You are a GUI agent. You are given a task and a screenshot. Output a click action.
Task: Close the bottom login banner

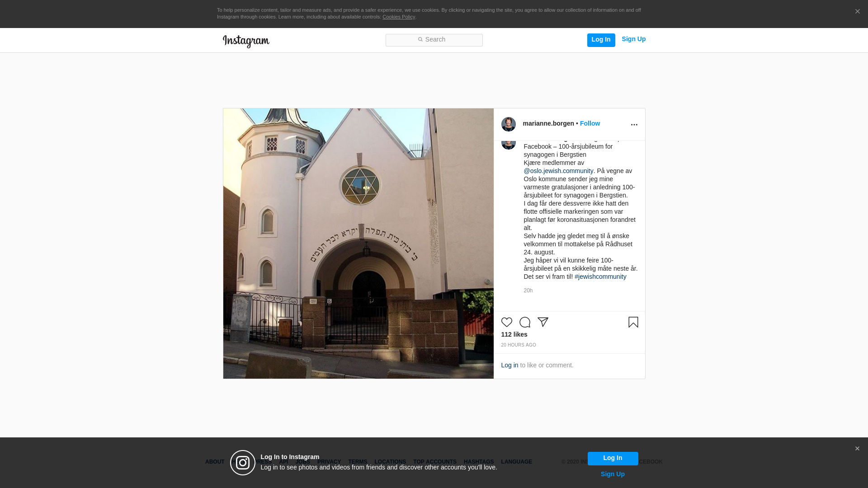pos(857,449)
